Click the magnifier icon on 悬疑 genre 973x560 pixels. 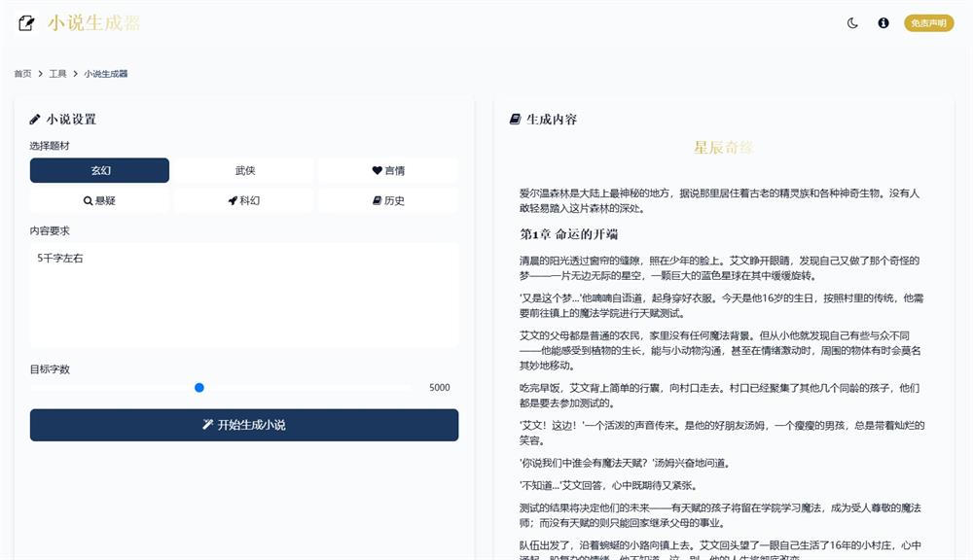(x=89, y=199)
